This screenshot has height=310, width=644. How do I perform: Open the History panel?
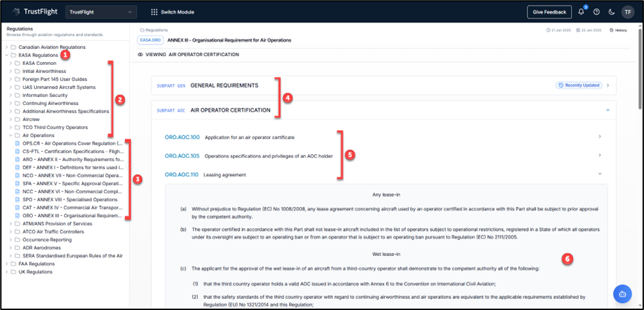pyautogui.click(x=618, y=30)
